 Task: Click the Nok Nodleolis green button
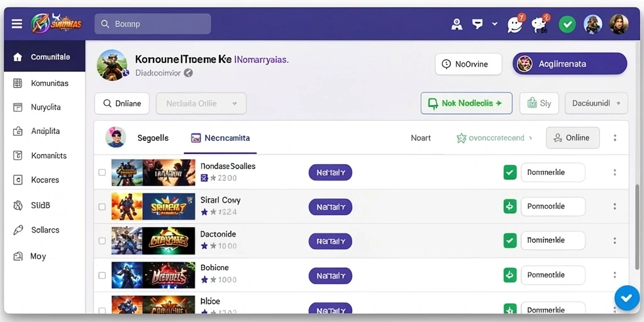click(x=466, y=103)
